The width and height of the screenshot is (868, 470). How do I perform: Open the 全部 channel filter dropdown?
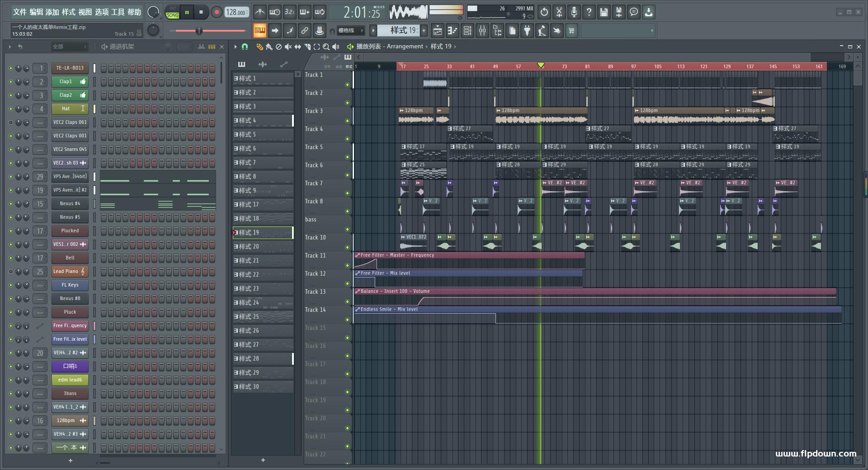point(69,47)
